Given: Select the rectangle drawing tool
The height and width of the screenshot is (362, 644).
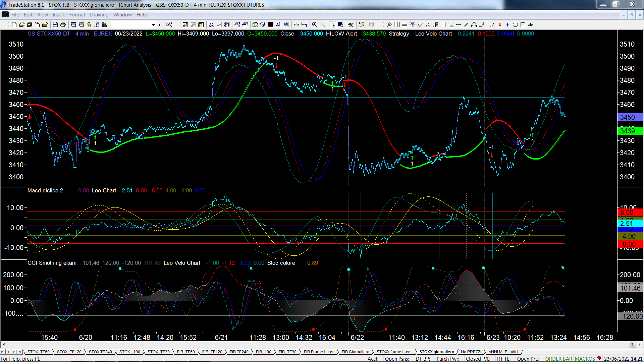Looking at the screenshot, I should click(523, 25).
